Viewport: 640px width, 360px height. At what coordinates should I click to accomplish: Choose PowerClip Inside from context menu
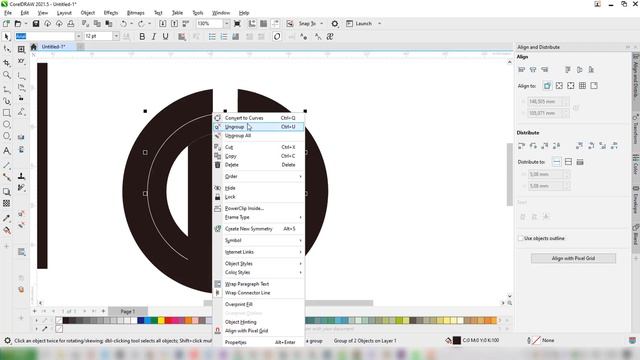[x=259, y=208]
